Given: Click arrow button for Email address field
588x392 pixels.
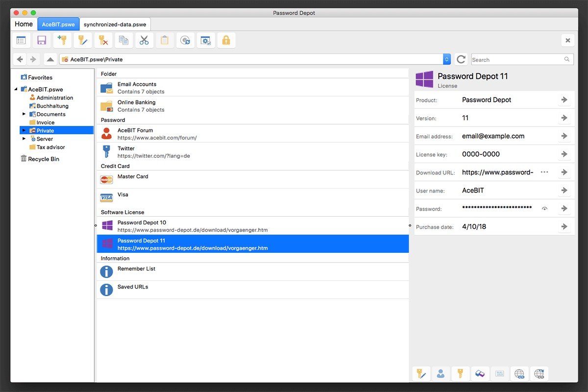Looking at the screenshot, I should 564,136.
